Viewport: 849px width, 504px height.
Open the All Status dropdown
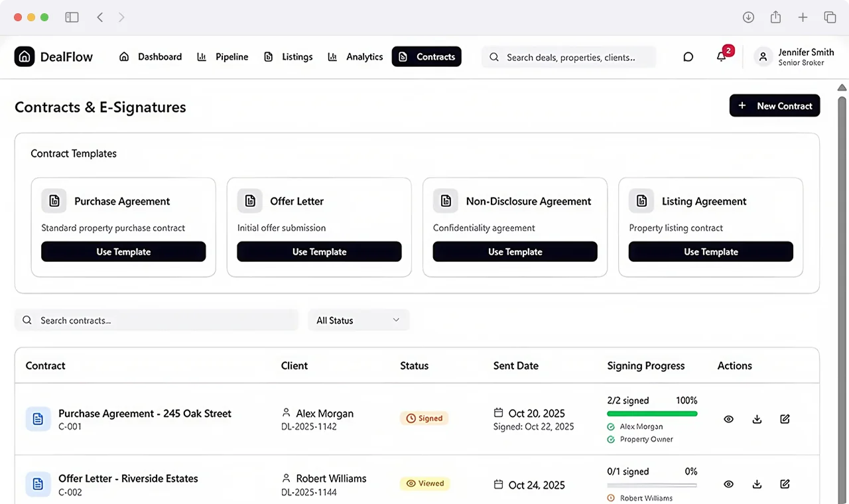(x=359, y=320)
